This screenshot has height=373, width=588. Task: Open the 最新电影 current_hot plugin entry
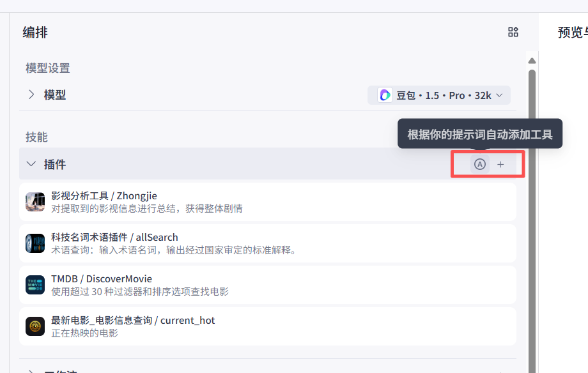(268, 326)
